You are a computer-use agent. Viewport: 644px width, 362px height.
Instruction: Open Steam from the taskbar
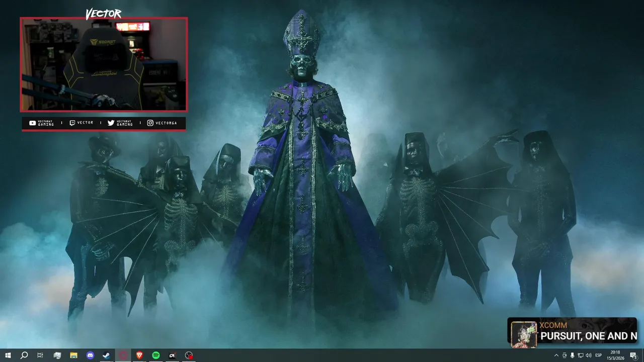pyautogui.click(x=107, y=355)
